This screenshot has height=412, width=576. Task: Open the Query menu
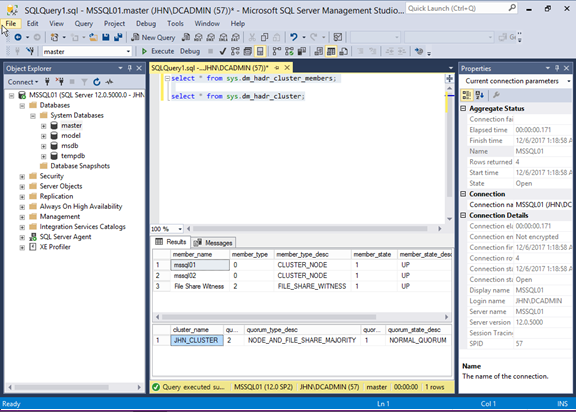[x=84, y=24]
